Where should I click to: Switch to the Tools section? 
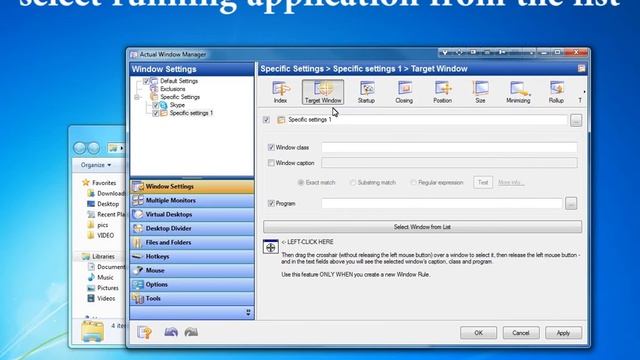(192, 298)
